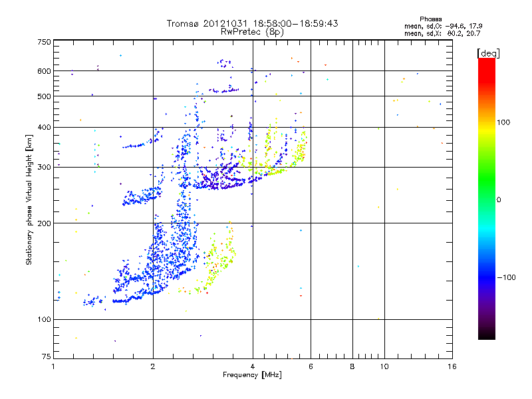532x399 pixels.
Task: Click the x-axis label '8'
Action: point(352,366)
